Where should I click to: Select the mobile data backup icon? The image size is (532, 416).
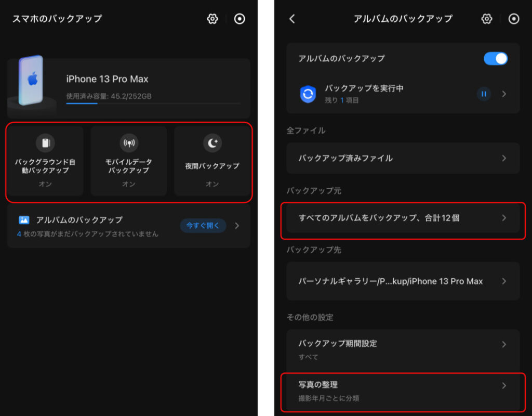click(128, 143)
